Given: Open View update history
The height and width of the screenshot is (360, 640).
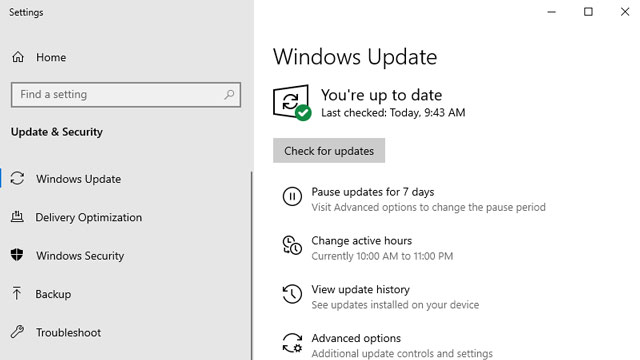Looking at the screenshot, I should (x=360, y=289).
